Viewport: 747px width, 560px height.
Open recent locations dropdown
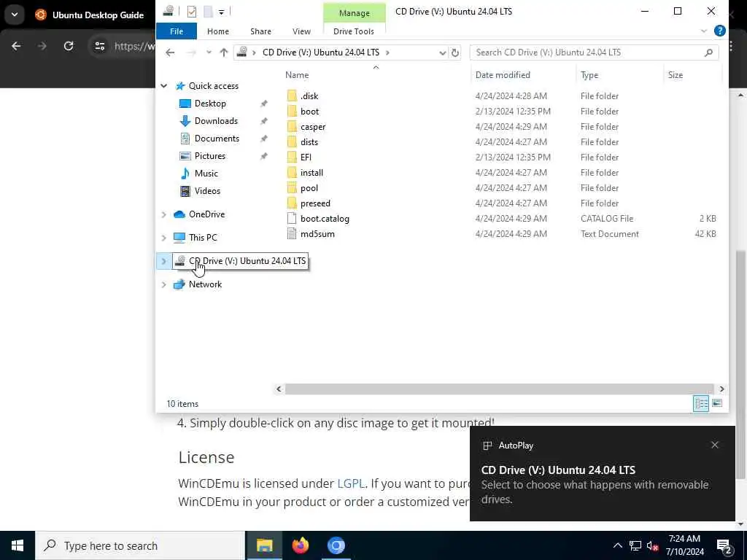tap(209, 52)
